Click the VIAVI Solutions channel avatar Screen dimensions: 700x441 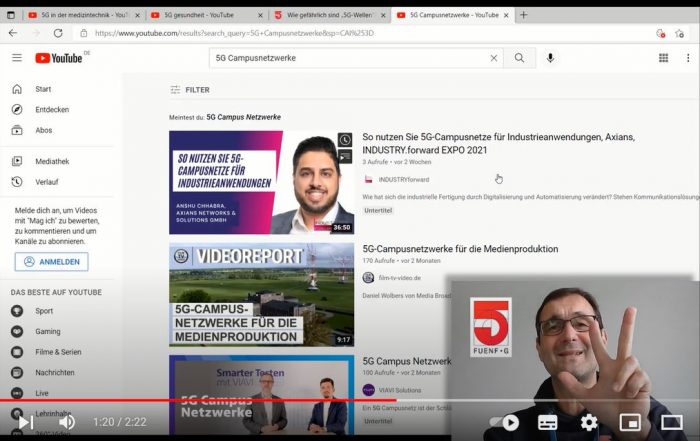(368, 390)
